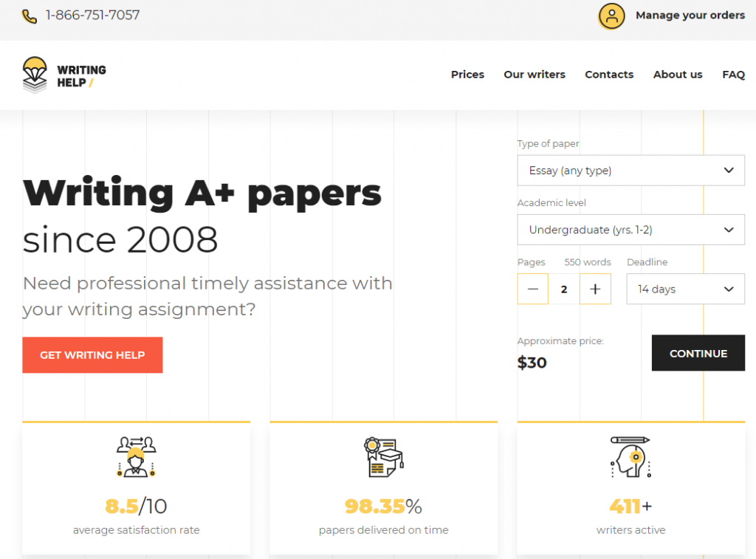The height and width of the screenshot is (559, 756).
Task: Click the pages count number field
Action: pos(564,289)
